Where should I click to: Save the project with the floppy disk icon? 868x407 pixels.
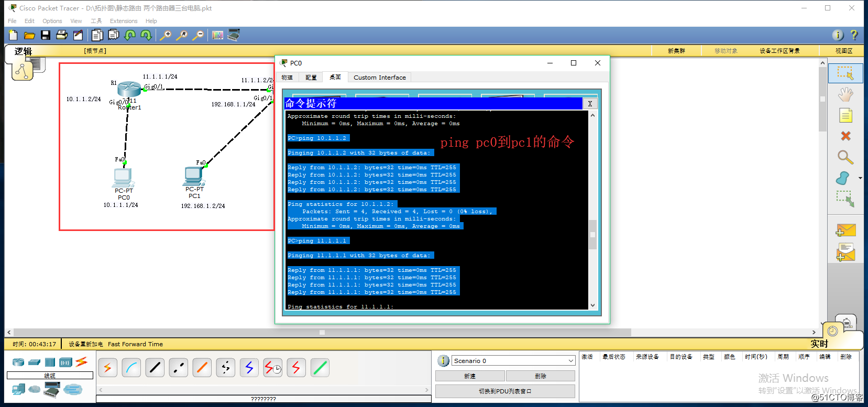pos(46,35)
